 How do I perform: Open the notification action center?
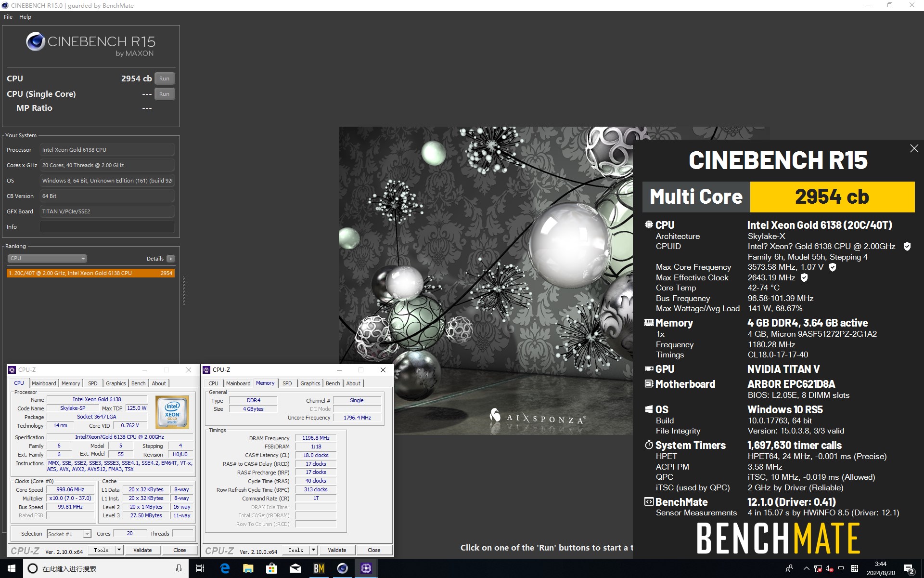(x=909, y=569)
